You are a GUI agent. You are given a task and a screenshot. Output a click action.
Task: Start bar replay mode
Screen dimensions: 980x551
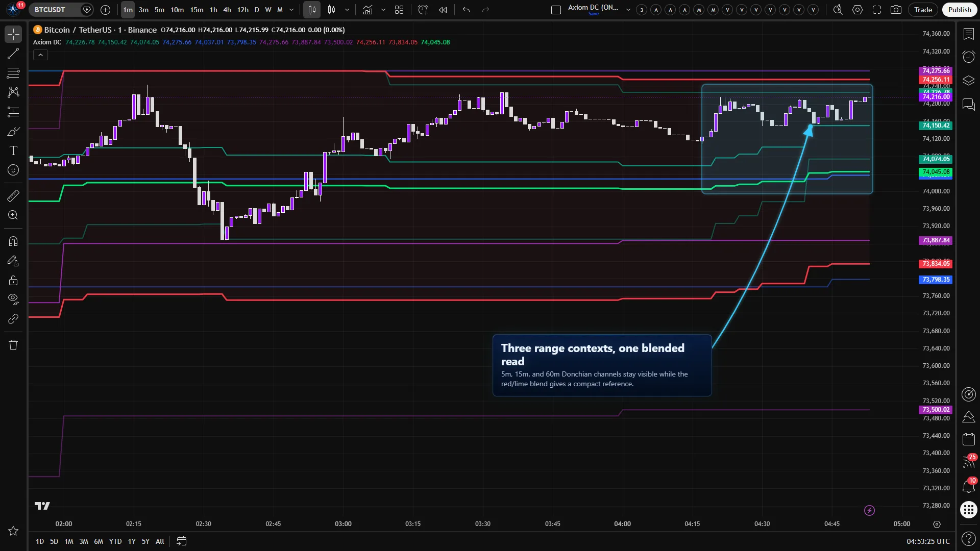pos(443,10)
